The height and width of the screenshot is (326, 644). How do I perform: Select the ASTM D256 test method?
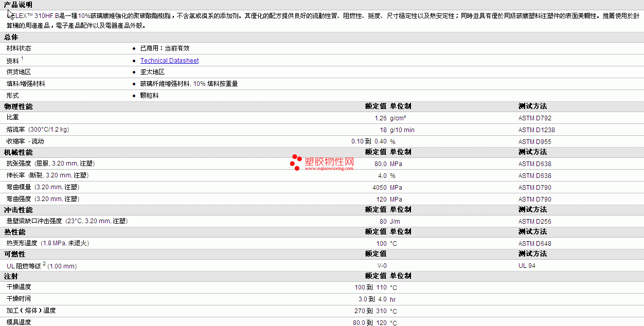535,222
